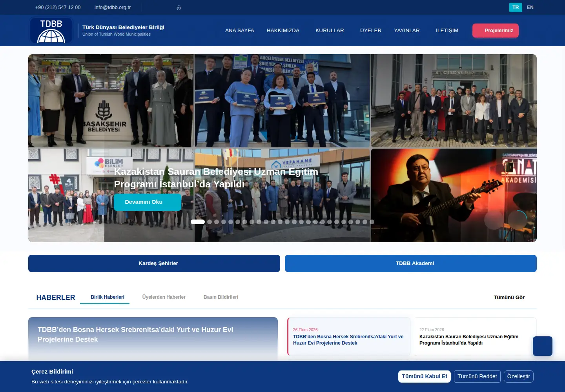
Task: Switch language to TR
Action: 516,7
